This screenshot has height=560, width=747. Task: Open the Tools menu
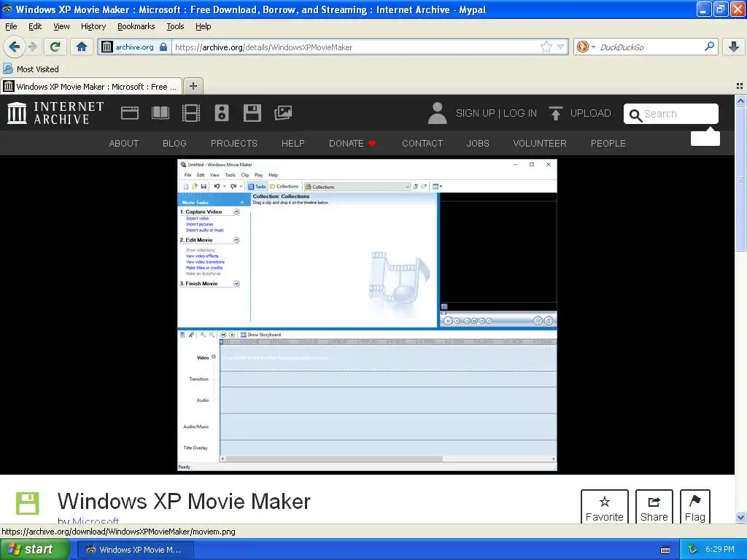tap(175, 26)
